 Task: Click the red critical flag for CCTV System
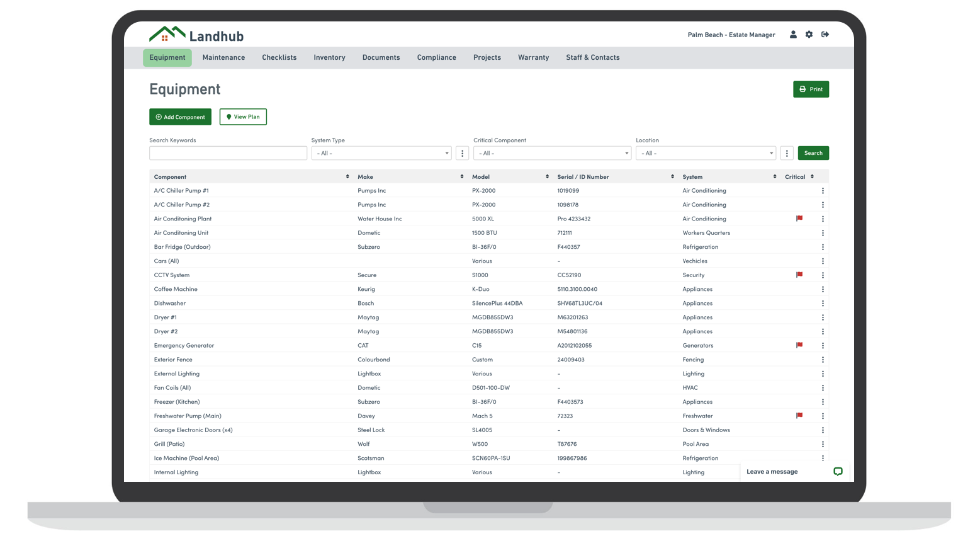[x=799, y=275]
